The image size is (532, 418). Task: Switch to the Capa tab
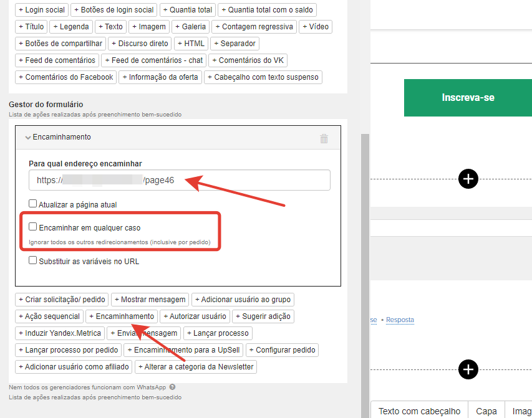[486, 411]
